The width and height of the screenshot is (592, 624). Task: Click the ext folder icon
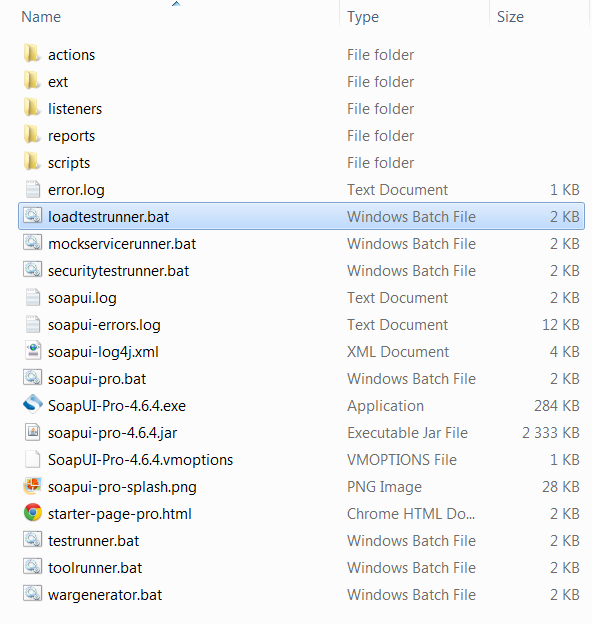tap(32, 80)
